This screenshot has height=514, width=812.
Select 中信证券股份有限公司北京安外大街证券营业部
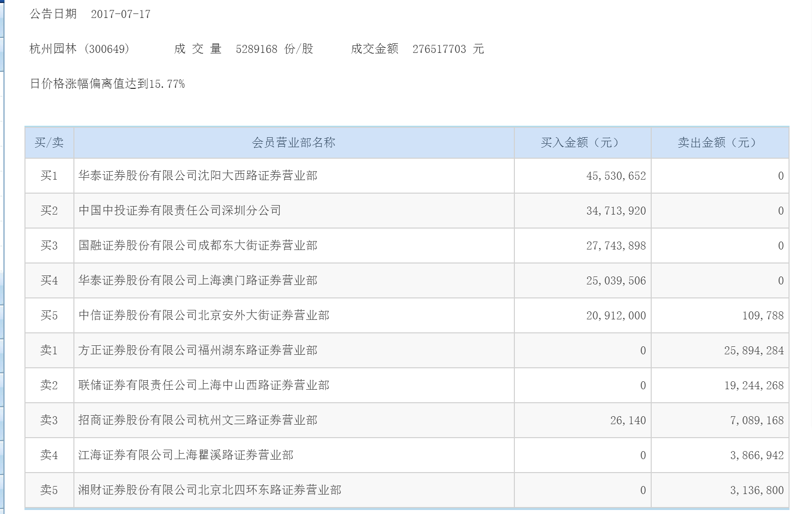click(204, 315)
